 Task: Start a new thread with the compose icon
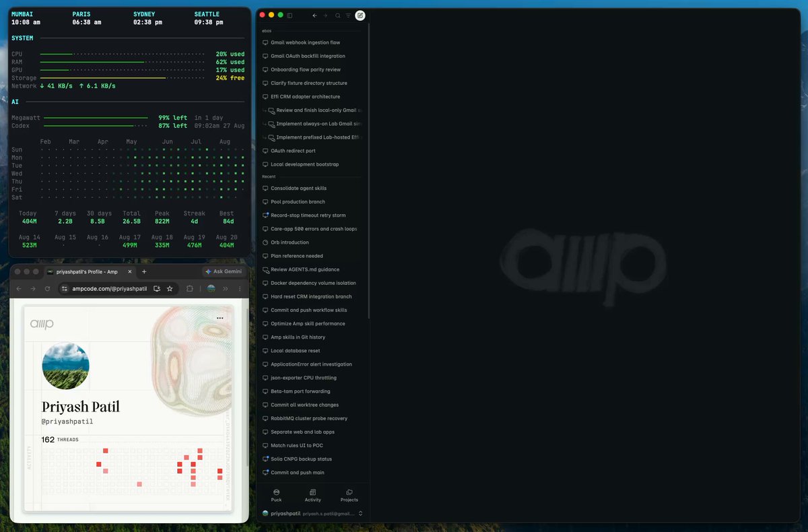(x=360, y=15)
